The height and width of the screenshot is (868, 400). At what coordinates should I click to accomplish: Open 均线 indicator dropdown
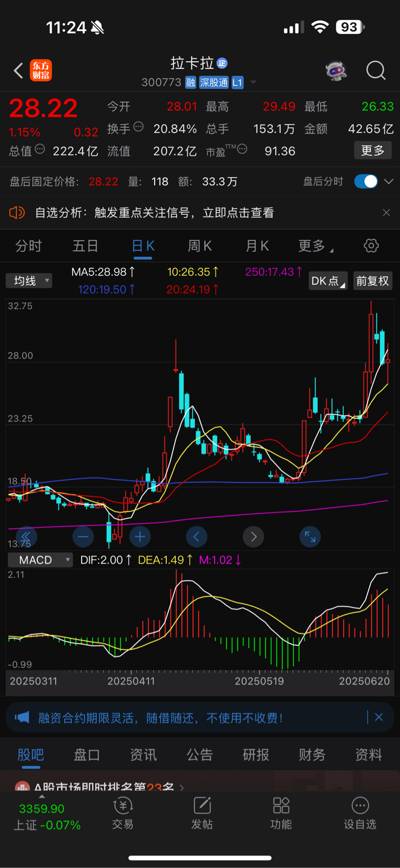click(29, 281)
